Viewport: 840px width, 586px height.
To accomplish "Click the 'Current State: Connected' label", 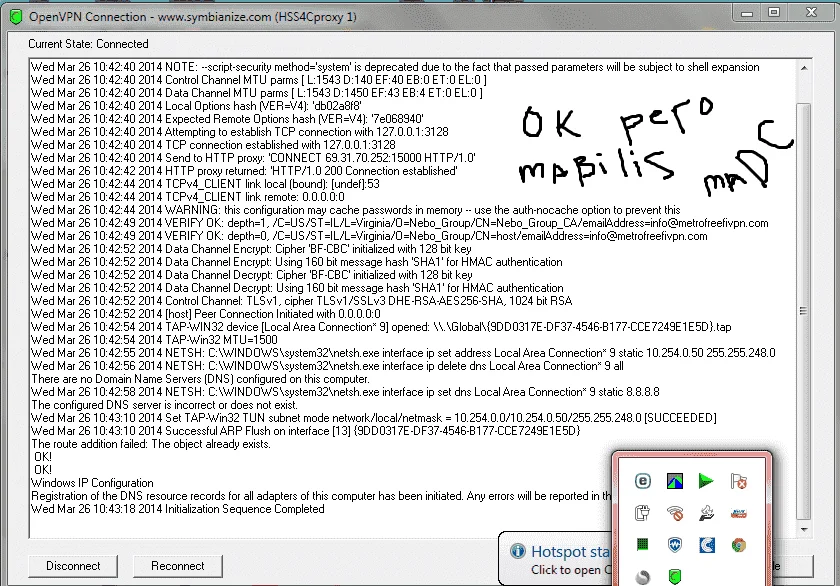I will point(88,44).
